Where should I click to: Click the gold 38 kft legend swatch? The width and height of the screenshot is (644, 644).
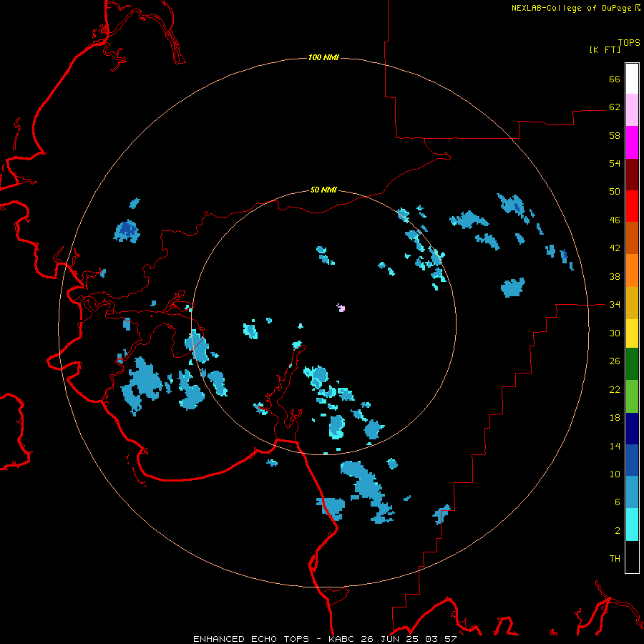point(632,303)
